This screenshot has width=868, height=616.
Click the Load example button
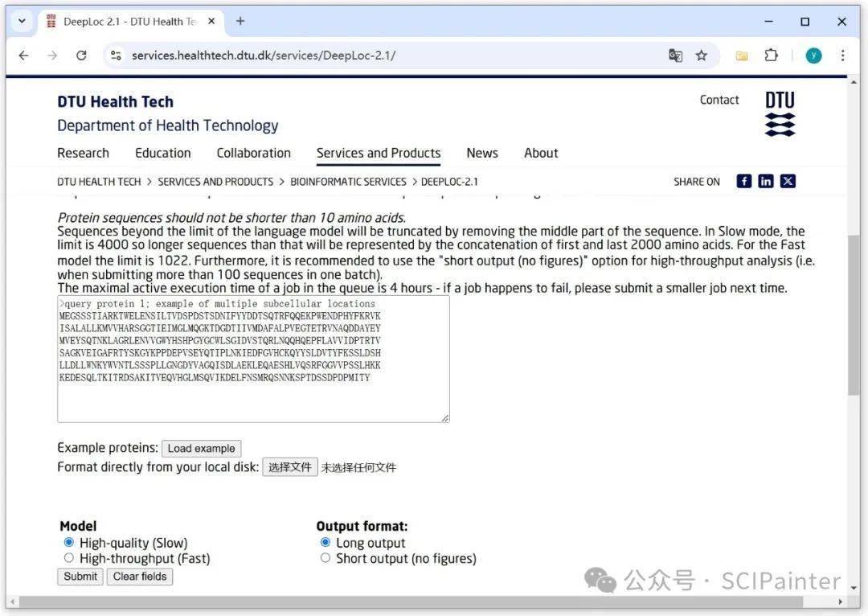point(201,449)
